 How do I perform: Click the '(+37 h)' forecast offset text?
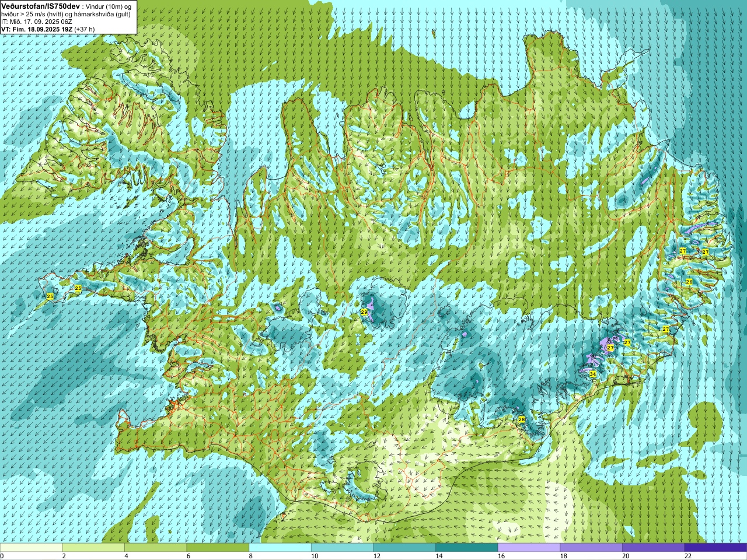point(85,29)
